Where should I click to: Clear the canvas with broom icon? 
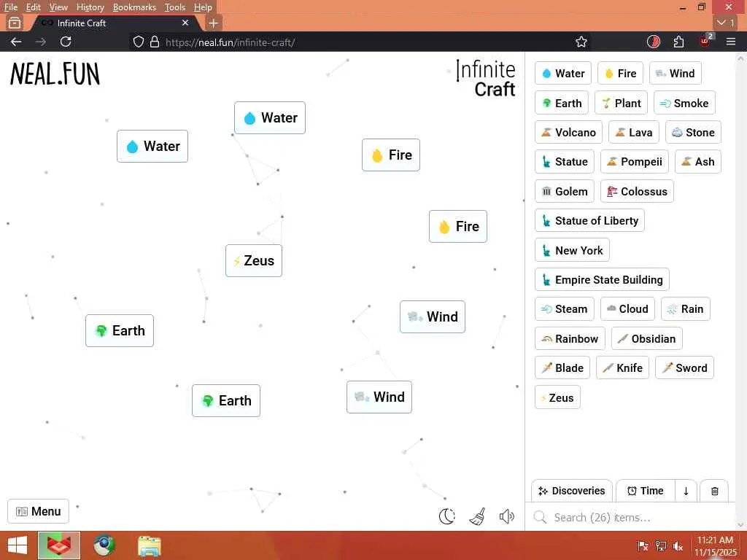pos(477,516)
